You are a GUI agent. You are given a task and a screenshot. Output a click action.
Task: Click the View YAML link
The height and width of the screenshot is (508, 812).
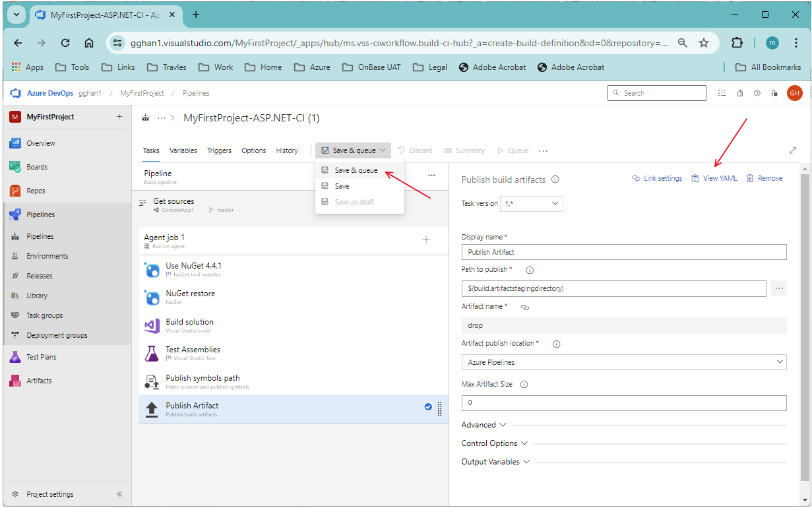point(714,178)
